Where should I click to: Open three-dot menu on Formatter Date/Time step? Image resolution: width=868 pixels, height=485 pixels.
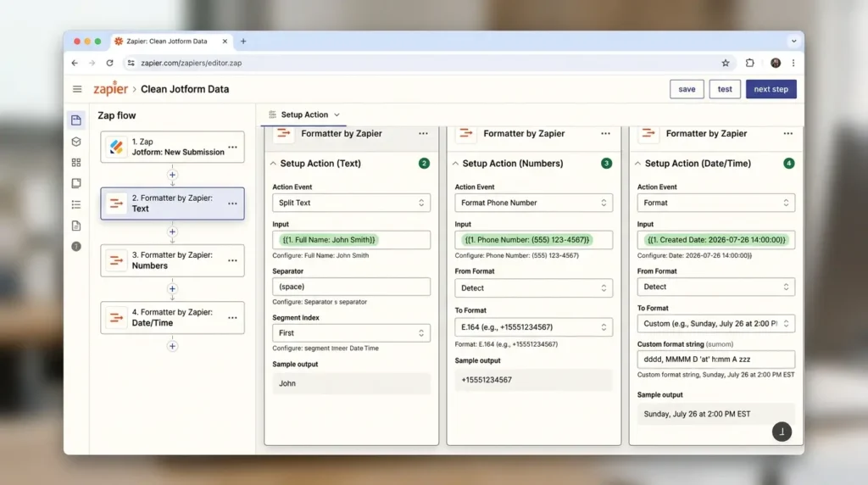coord(232,318)
